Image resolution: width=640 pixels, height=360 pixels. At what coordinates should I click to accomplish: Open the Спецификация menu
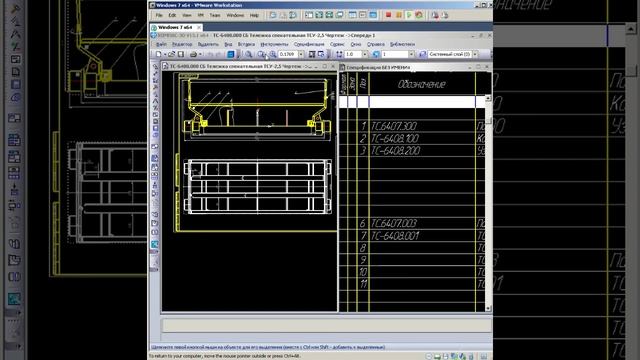coord(309,44)
